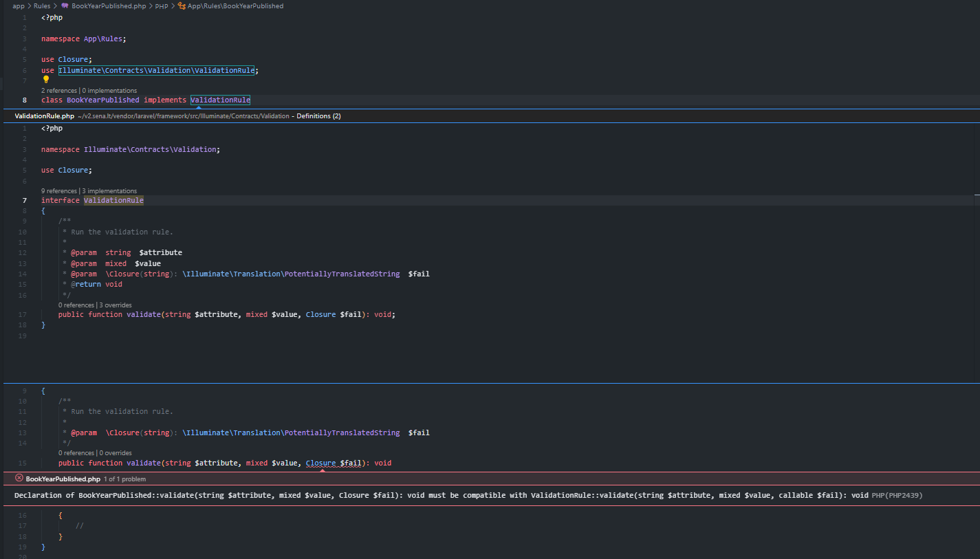Click 'namespace Illuminate\Contracts\Validation;' in peek
The image size is (980, 559).
131,149
